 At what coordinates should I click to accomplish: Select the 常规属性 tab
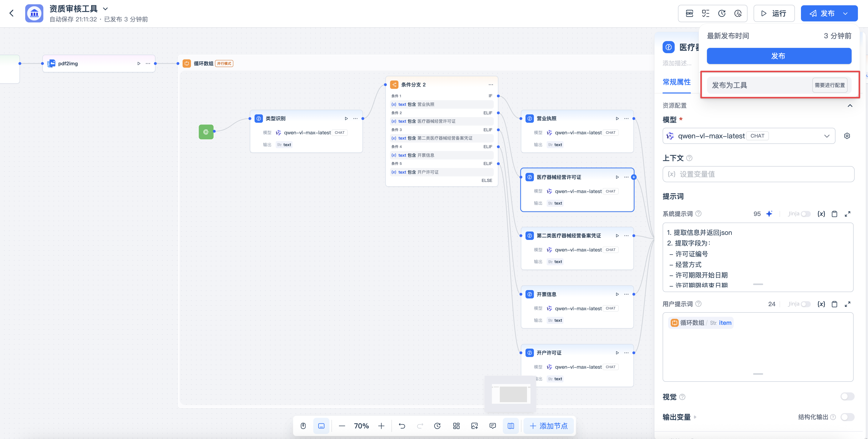(676, 82)
